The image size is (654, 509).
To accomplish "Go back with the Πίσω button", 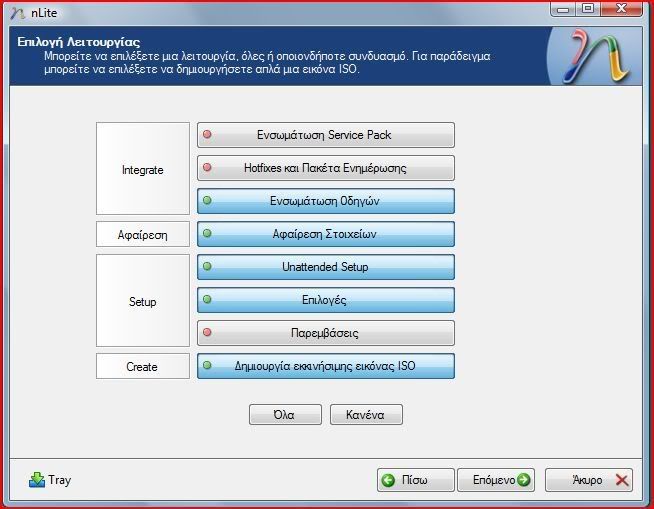I will click(x=416, y=480).
